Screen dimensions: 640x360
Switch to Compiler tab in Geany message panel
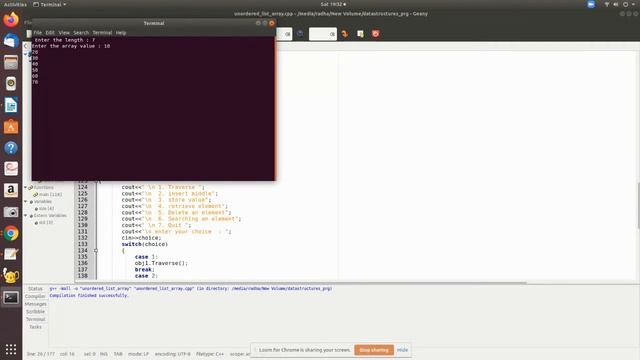click(x=36, y=296)
